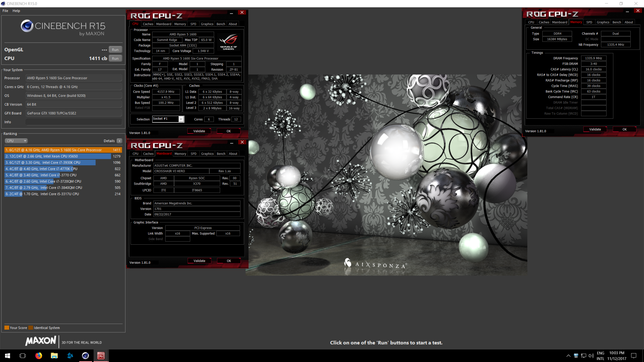Open the Windows Start menu
644x362 pixels.
pyautogui.click(x=8, y=356)
